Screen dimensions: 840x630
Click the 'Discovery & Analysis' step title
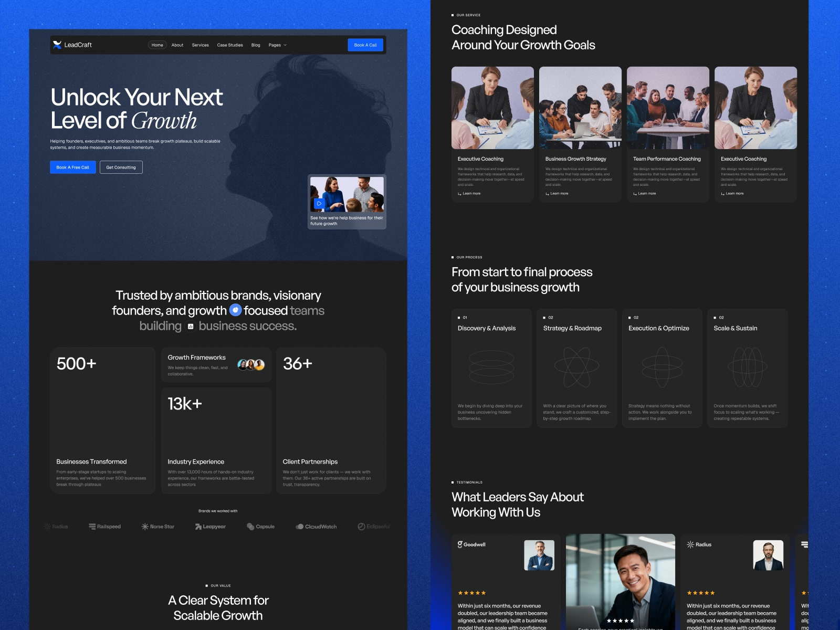coord(487,328)
